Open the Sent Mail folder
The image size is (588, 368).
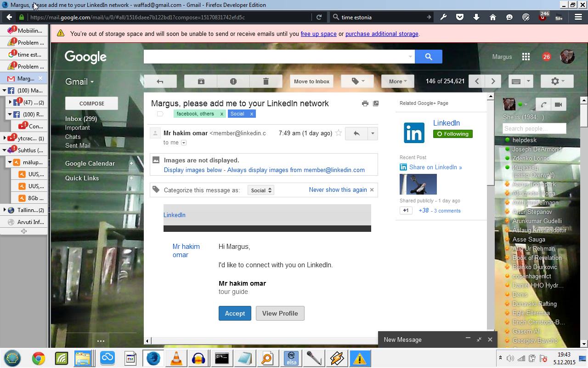[78, 145]
